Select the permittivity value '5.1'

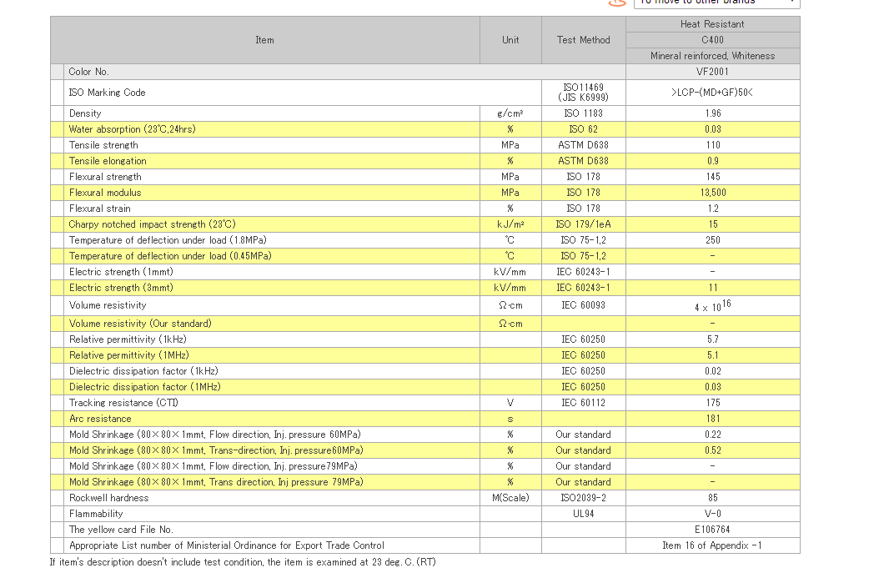coord(712,354)
